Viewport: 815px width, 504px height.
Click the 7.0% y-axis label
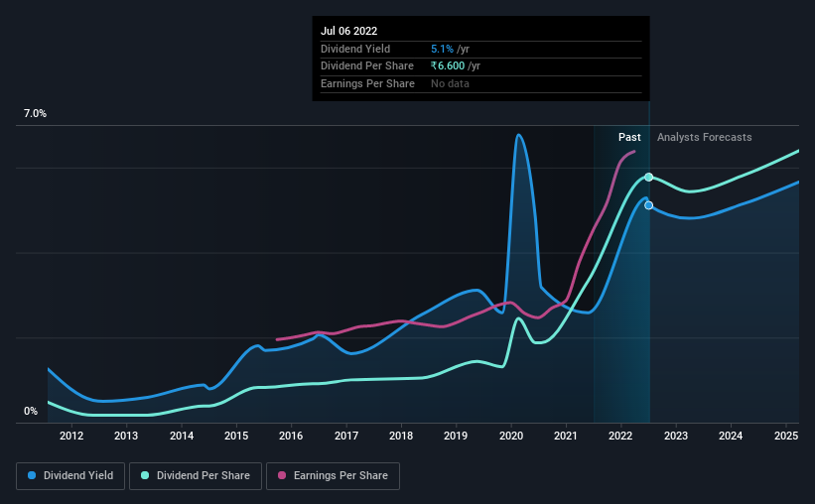pos(35,113)
